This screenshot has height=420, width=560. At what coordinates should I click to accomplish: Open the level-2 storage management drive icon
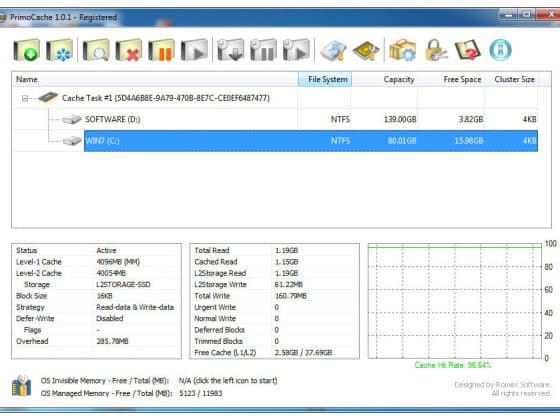pyautogui.click(x=333, y=50)
